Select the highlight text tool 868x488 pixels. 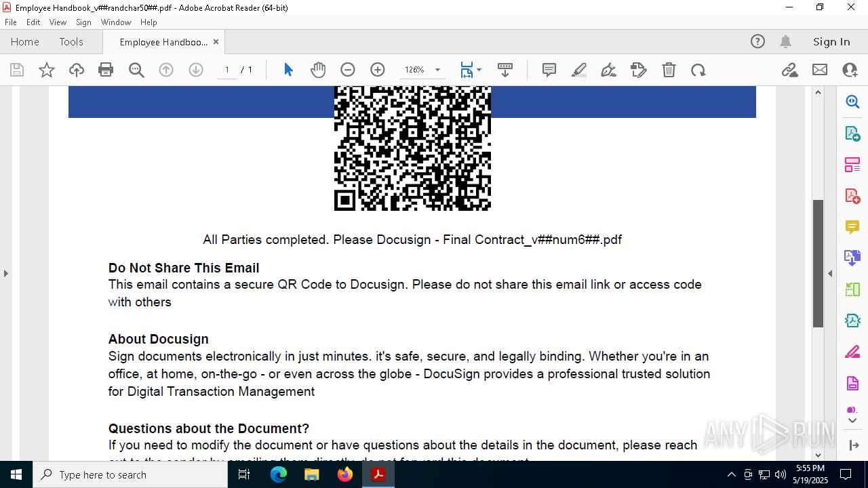pyautogui.click(x=579, y=70)
